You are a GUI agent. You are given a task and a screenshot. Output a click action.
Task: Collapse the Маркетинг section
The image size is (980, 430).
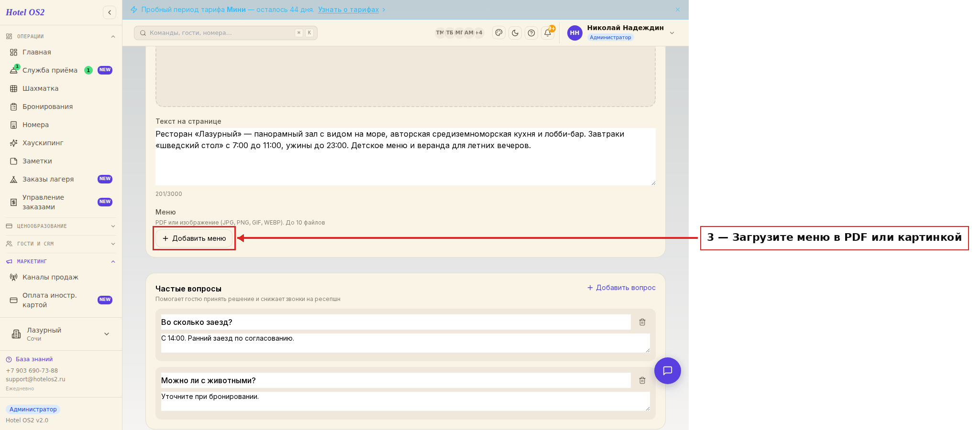(61, 261)
